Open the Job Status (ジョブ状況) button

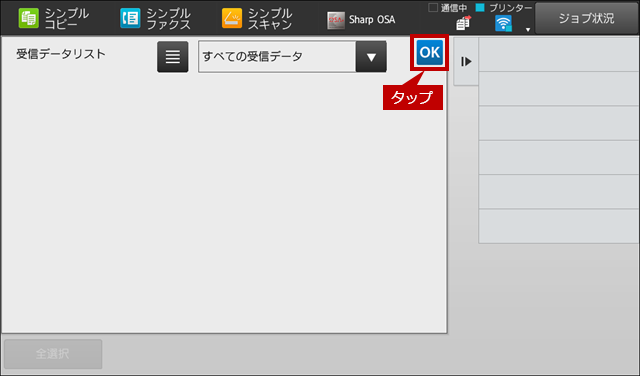586,18
